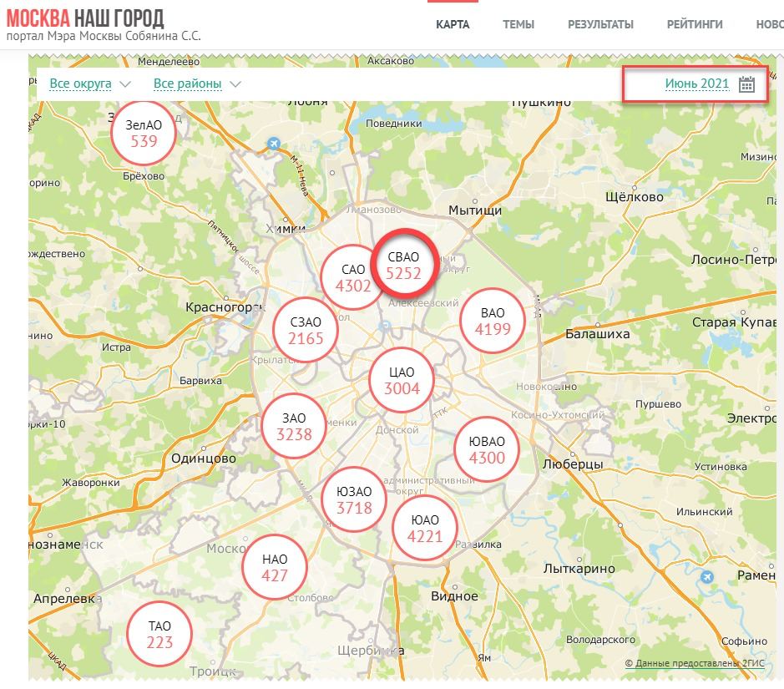Click the Лыткарино label on map
The height and width of the screenshot is (689, 784).
pos(579,569)
